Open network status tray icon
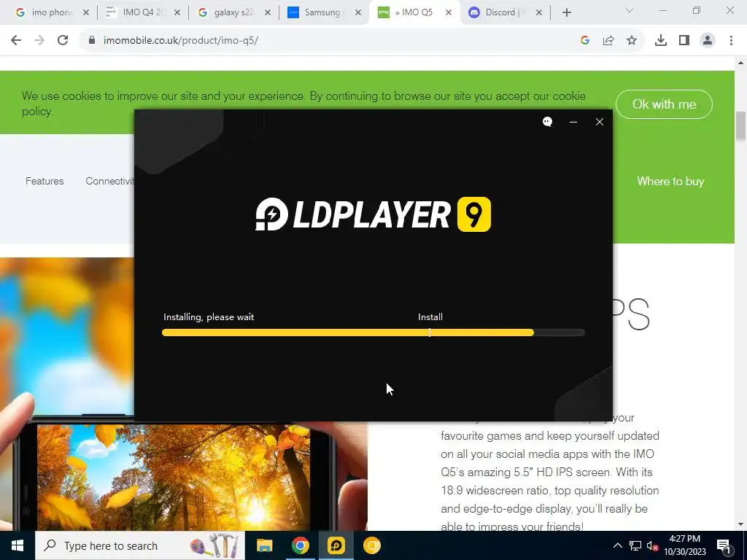 click(635, 545)
